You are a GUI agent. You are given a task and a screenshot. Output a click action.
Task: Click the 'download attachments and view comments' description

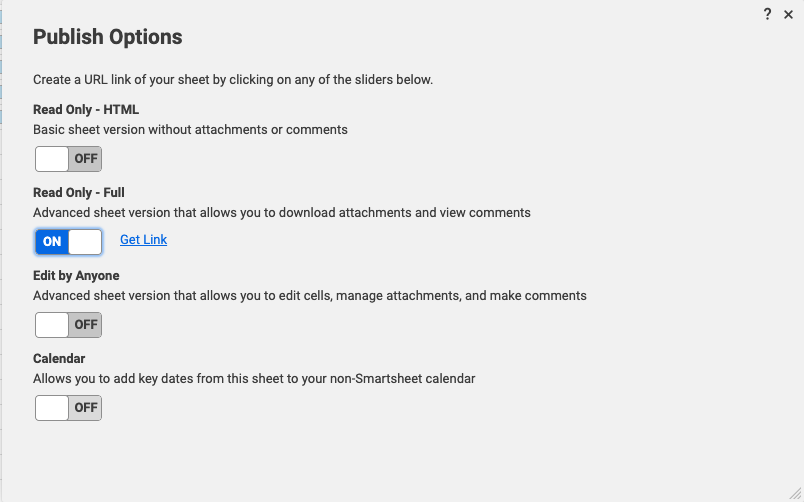(x=282, y=213)
